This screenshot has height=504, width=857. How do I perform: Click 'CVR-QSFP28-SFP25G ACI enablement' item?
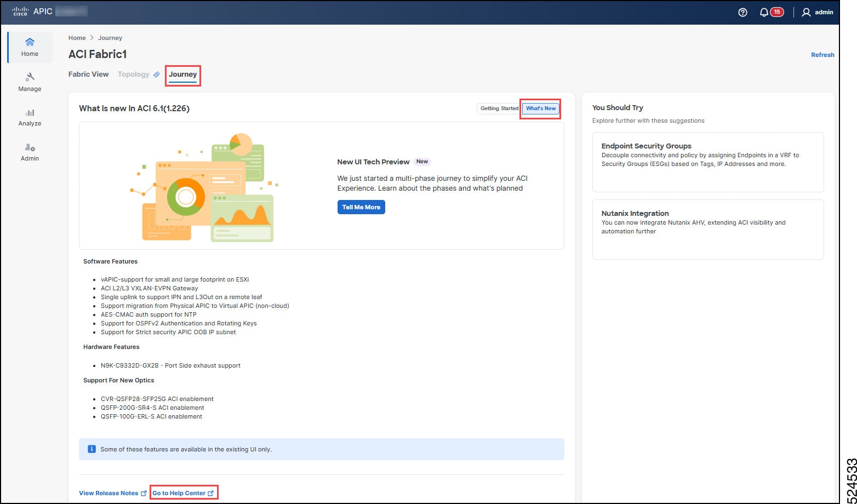157,399
